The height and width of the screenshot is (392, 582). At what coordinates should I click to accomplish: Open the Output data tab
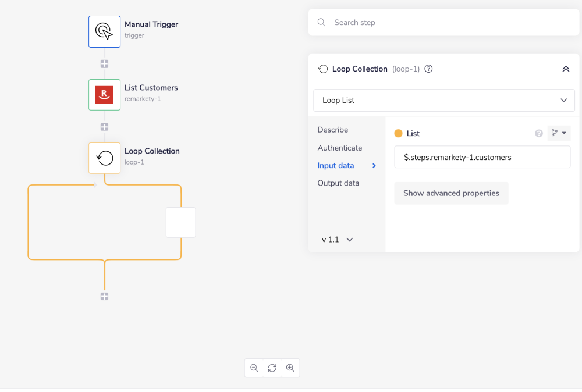coord(338,183)
